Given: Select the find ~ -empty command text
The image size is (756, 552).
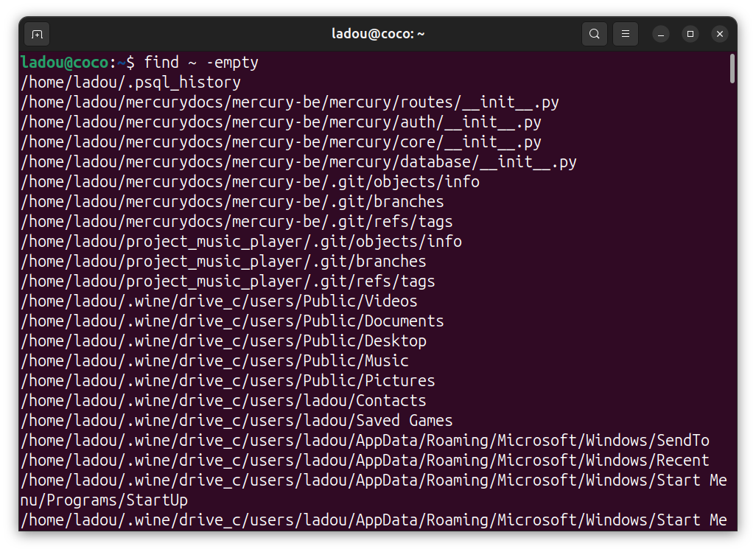Looking at the screenshot, I should pos(203,62).
